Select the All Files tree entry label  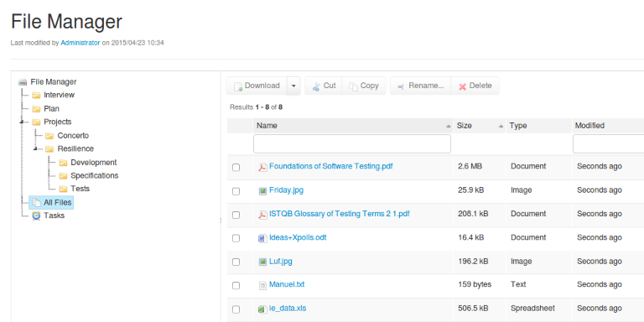point(58,202)
